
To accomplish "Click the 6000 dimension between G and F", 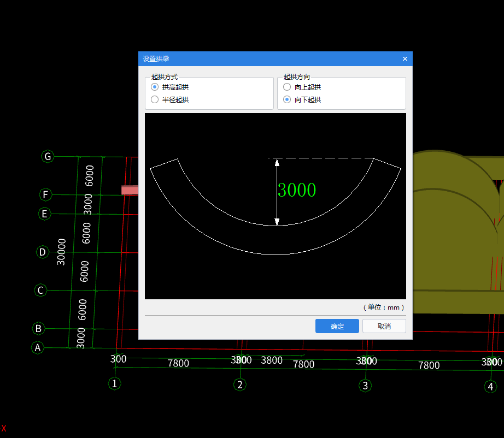I will 89,176.
